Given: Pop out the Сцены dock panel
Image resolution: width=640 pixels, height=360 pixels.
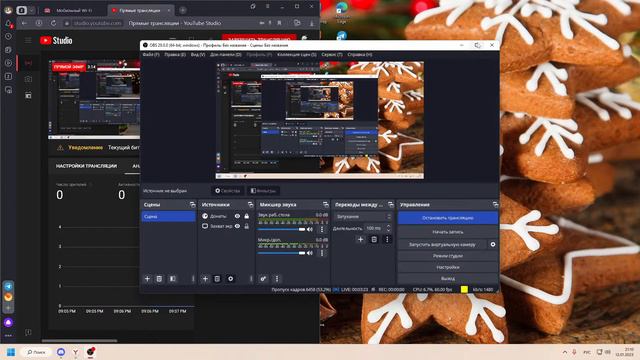Looking at the screenshot, I should pos(193,204).
